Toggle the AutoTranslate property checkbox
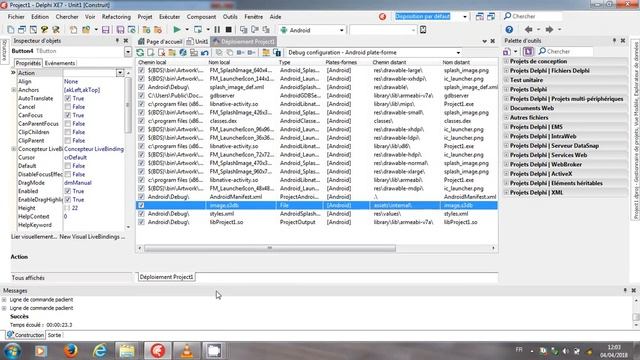This screenshot has height=360, width=640. tap(68, 98)
